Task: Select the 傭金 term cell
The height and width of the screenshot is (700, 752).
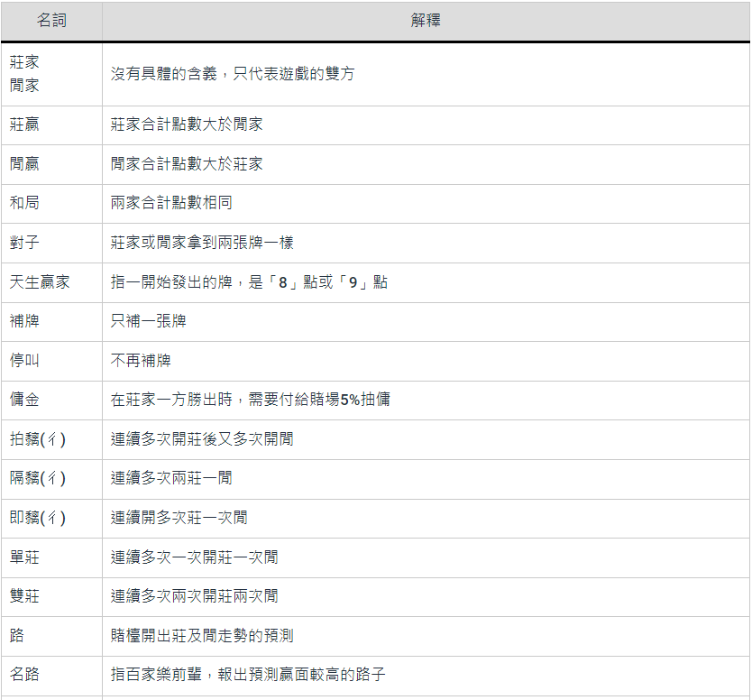Action: coord(25,400)
